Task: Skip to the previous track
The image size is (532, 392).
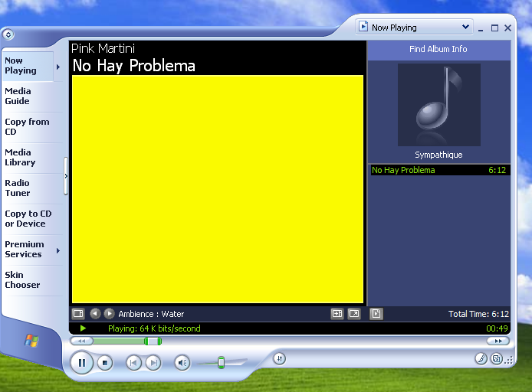Action: click(x=133, y=363)
